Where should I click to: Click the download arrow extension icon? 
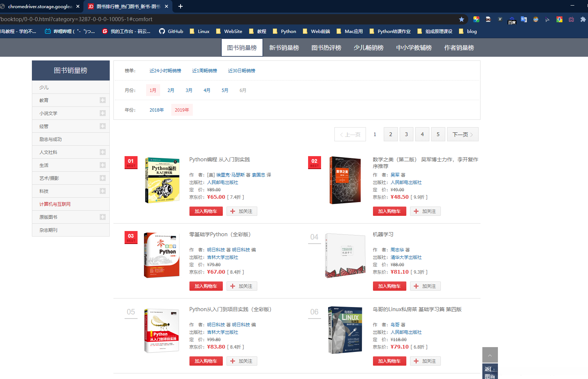[559, 19]
